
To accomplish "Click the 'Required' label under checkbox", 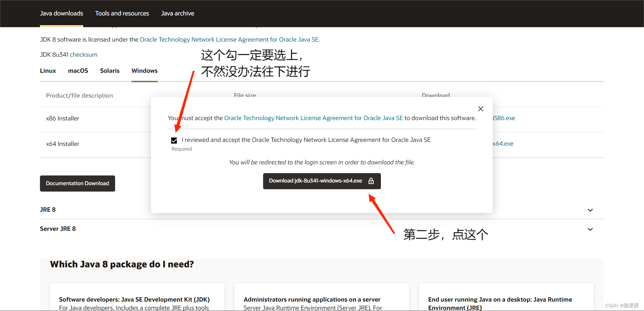I will pos(182,149).
